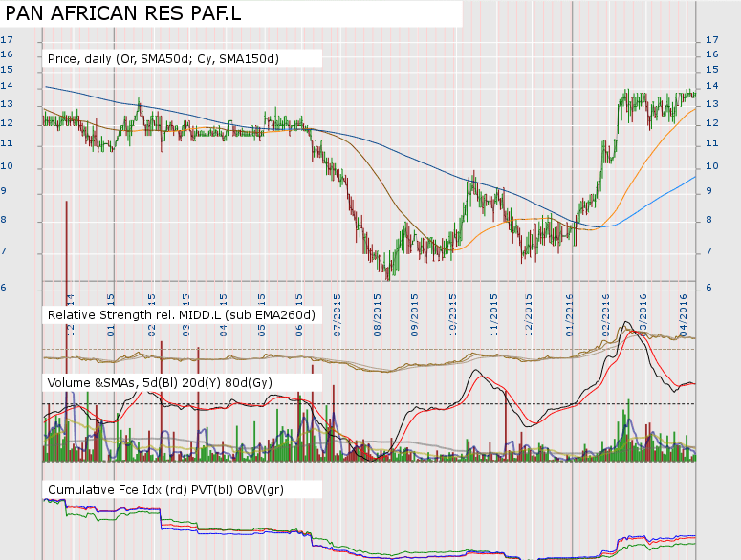Image resolution: width=741 pixels, height=560 pixels.
Task: Click price level 6 on left axis
Action: [4, 288]
